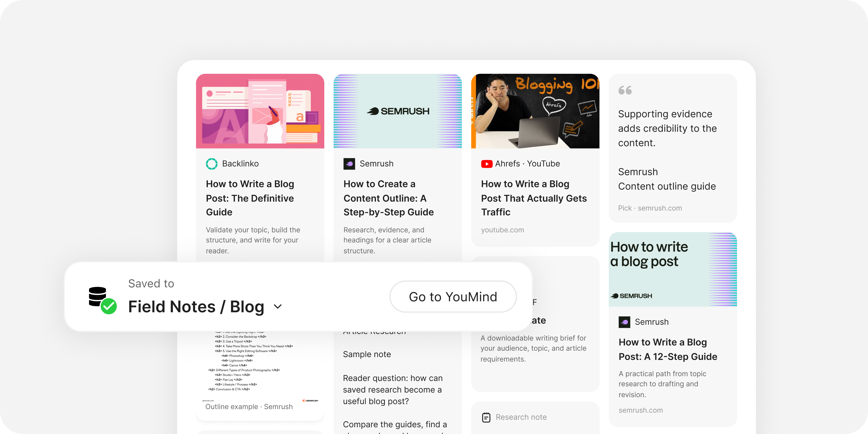Viewport: 868px width, 434px height.
Task: Click 'Ahrefs · YouTube' source label
Action: tap(527, 164)
